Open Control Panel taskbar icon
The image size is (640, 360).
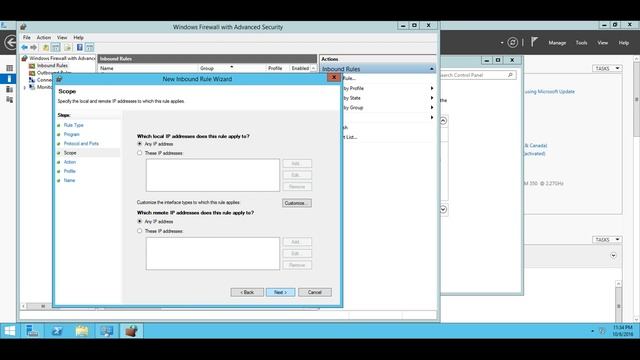(x=107, y=331)
